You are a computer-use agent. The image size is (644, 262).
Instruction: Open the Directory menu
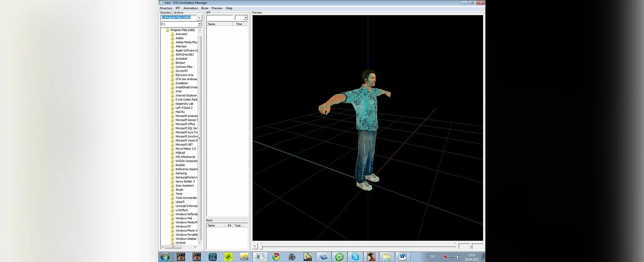click(x=166, y=8)
